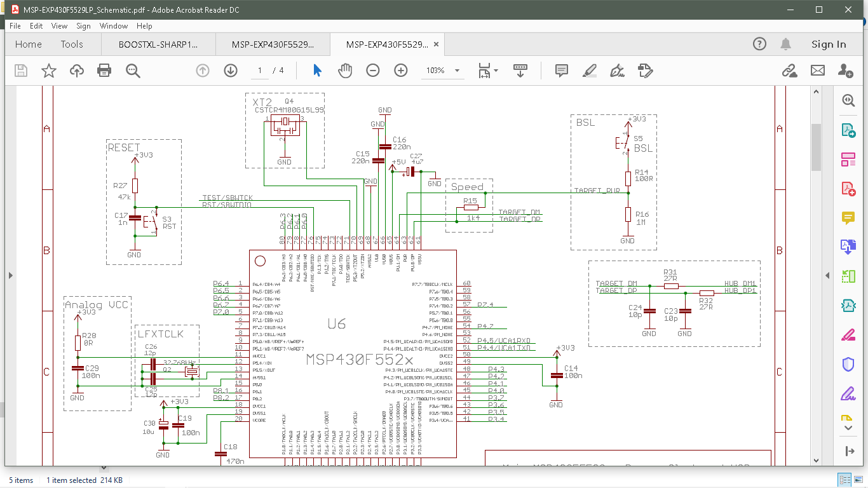This screenshot has height=488, width=868.
Task: Go to the next page arrow
Action: point(231,71)
